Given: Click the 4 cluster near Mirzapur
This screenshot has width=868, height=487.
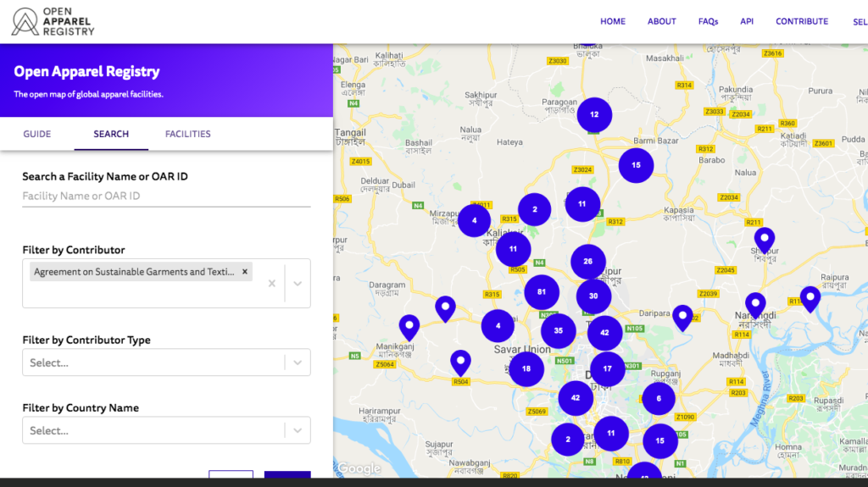Looking at the screenshot, I should point(474,220).
